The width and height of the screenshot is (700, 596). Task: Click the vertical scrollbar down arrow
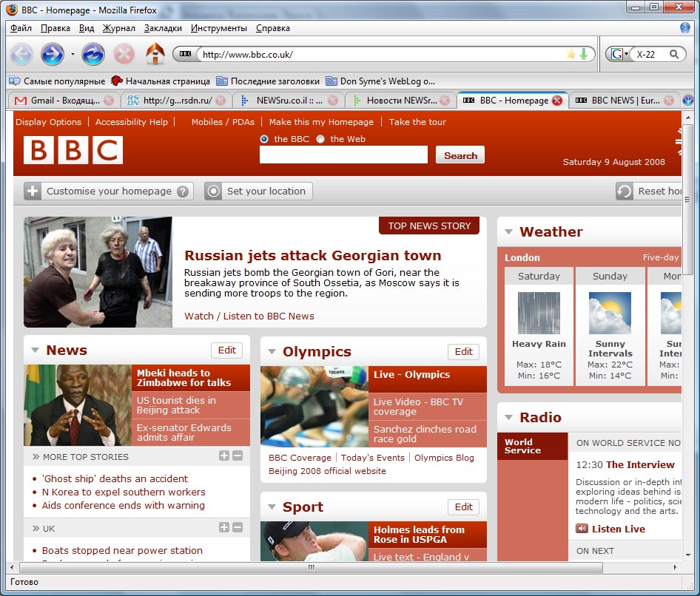(x=688, y=555)
